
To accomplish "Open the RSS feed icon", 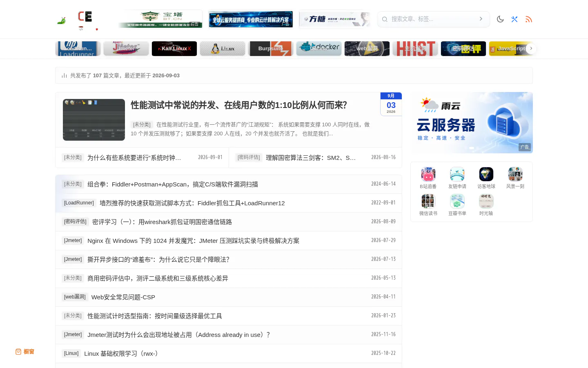I will (529, 19).
